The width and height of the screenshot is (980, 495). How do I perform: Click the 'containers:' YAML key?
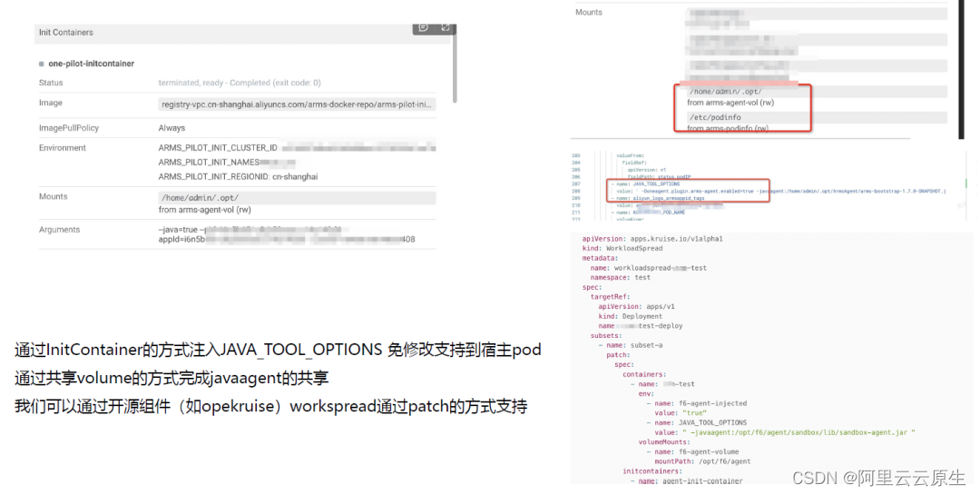(644, 374)
